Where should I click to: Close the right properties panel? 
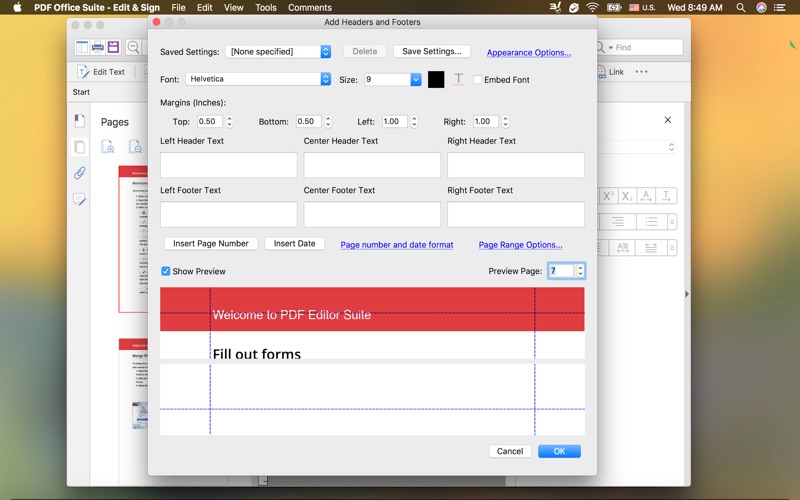coord(668,120)
